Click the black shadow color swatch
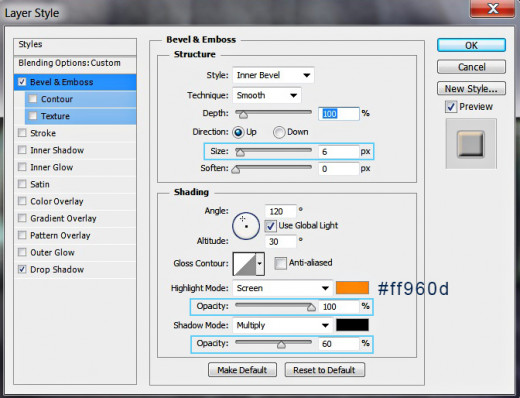The width and height of the screenshot is (520, 398). coord(352,325)
